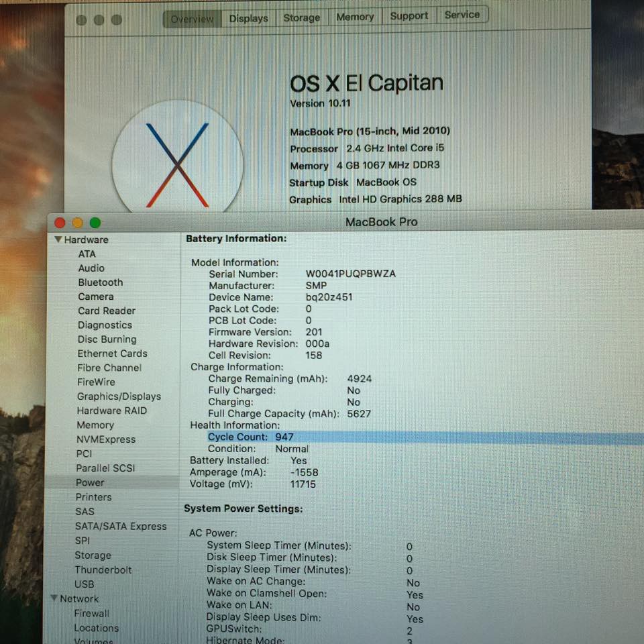Select Power in the sidebar
The width and height of the screenshot is (644, 644).
pyautogui.click(x=90, y=482)
